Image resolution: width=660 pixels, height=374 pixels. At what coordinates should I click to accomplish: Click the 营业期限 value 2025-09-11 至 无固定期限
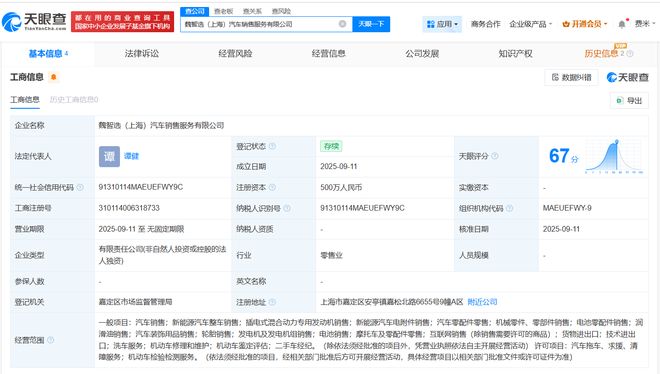coord(141,229)
